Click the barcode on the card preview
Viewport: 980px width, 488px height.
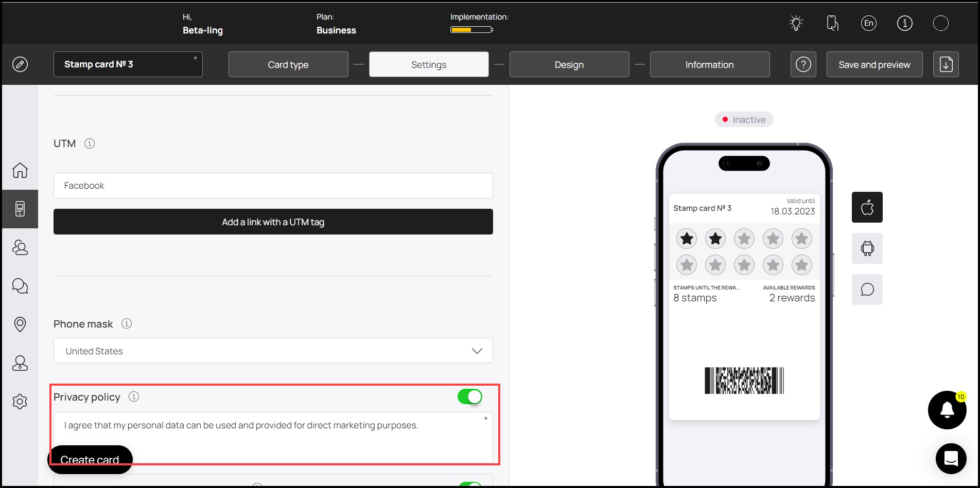pos(744,381)
